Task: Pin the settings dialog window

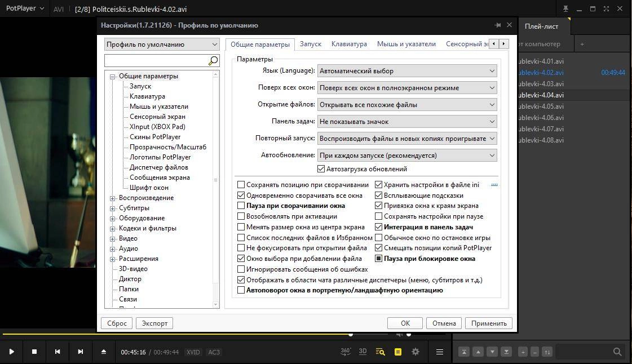Action: tap(498, 25)
